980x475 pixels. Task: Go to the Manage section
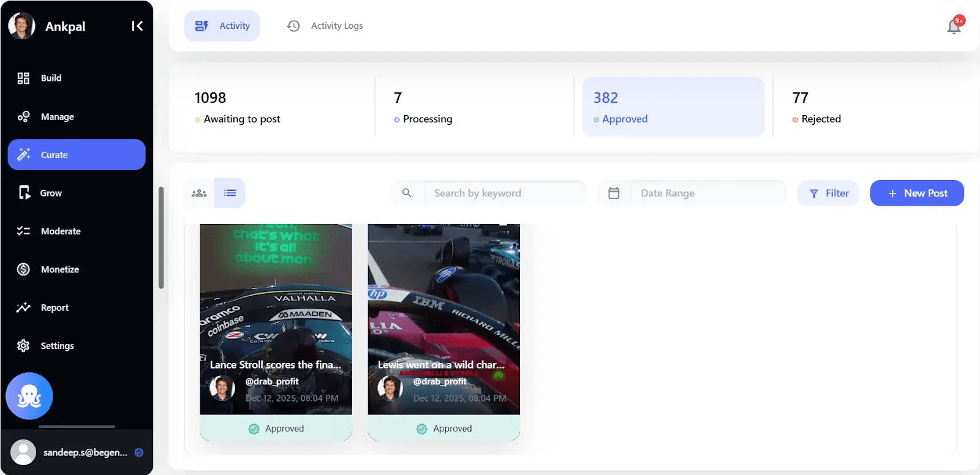[77, 116]
